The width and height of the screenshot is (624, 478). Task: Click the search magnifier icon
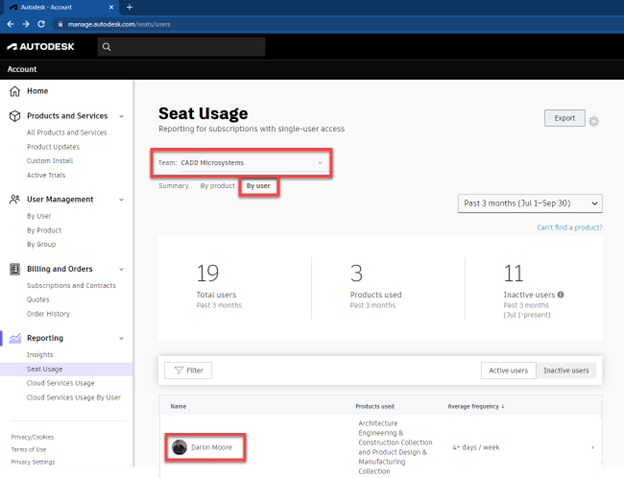106,47
